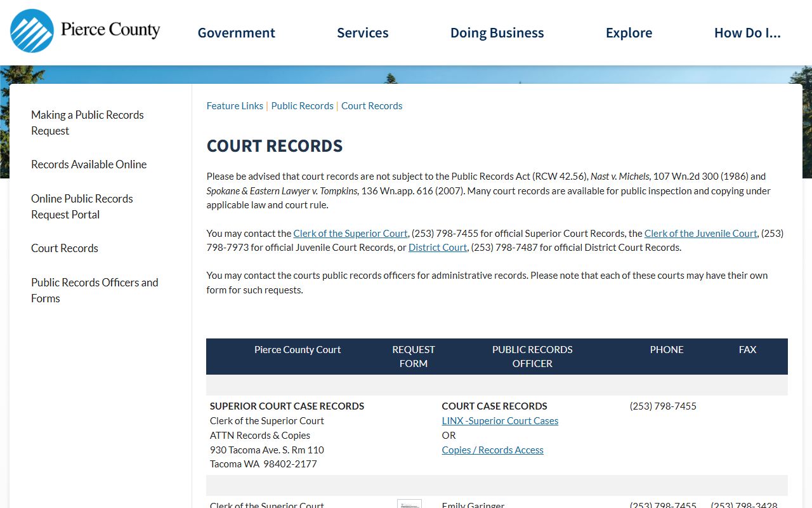Click the Public Records breadcrumb
This screenshot has height=508, width=812.
coord(302,106)
